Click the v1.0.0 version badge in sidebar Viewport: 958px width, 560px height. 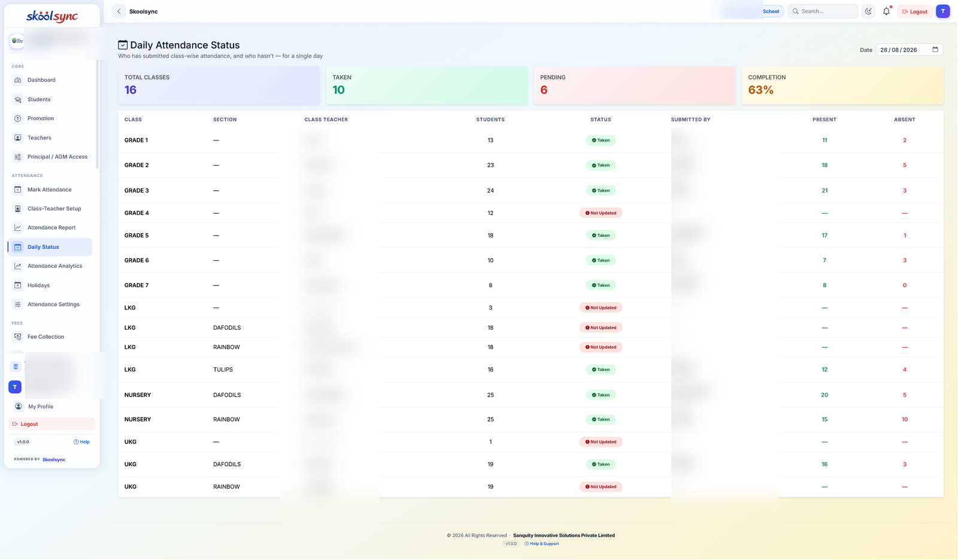tap(23, 442)
